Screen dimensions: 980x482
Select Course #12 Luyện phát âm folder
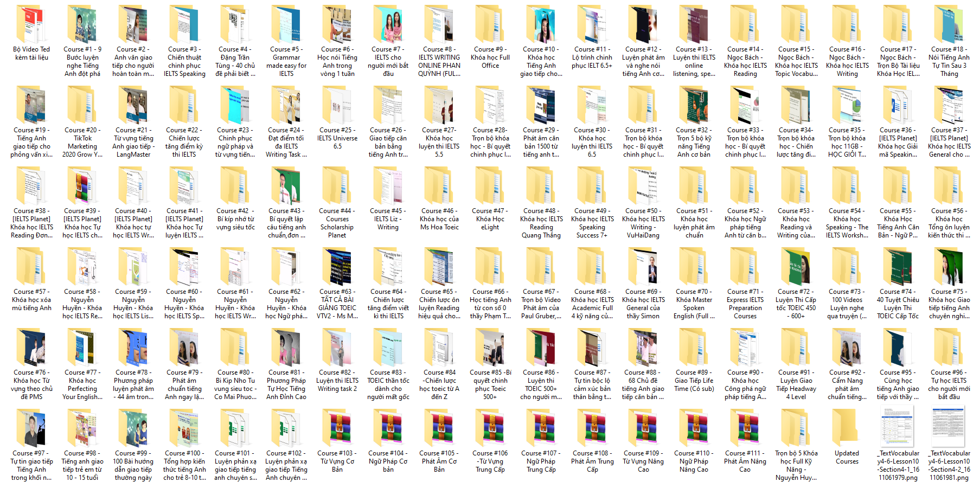click(x=643, y=25)
